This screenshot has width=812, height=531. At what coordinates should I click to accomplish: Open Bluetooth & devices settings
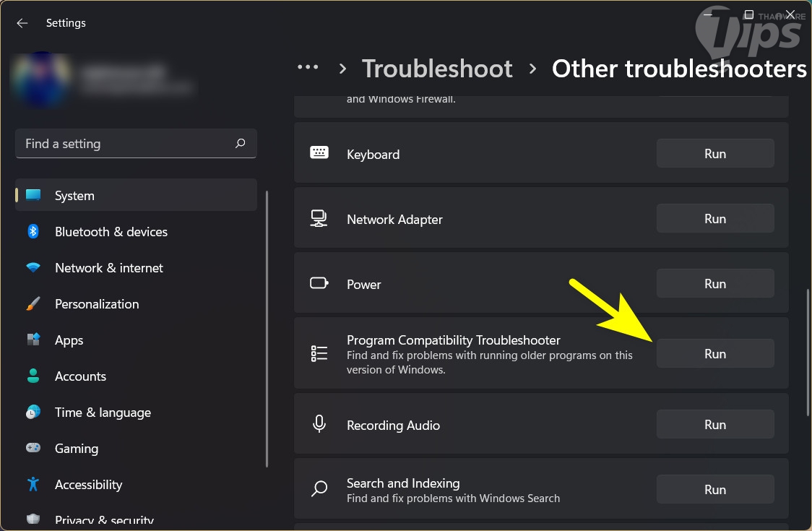pyautogui.click(x=111, y=232)
